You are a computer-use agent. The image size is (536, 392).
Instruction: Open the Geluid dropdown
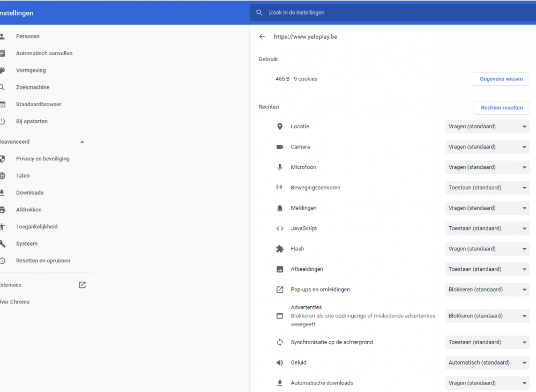pyautogui.click(x=487, y=363)
